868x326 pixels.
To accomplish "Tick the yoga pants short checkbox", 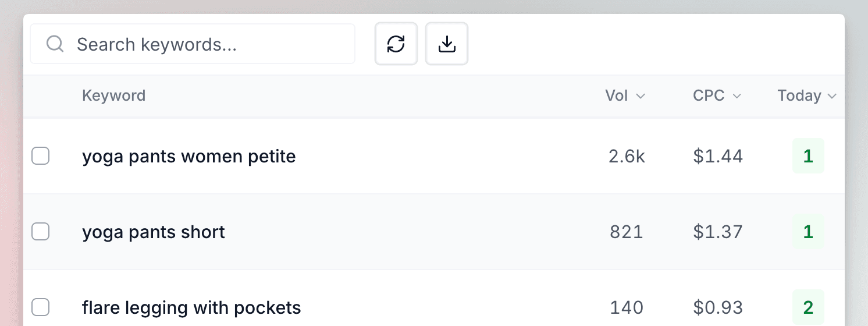I will 40,232.
